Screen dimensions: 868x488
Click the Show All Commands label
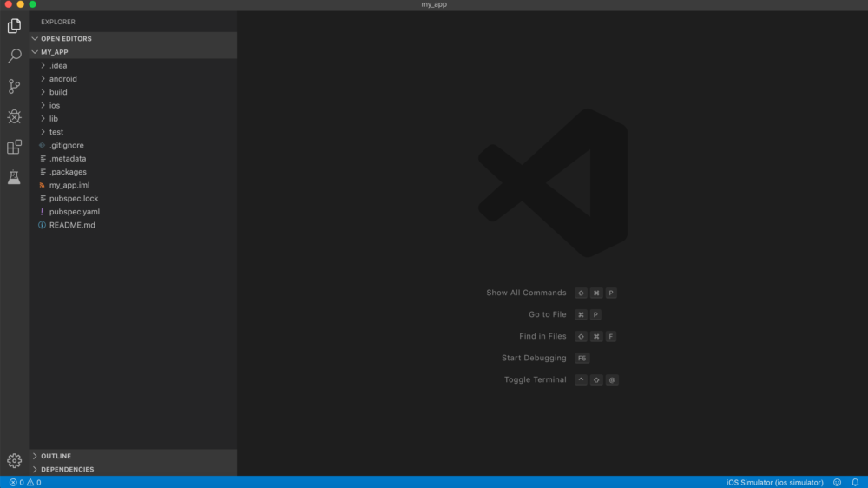pyautogui.click(x=526, y=293)
